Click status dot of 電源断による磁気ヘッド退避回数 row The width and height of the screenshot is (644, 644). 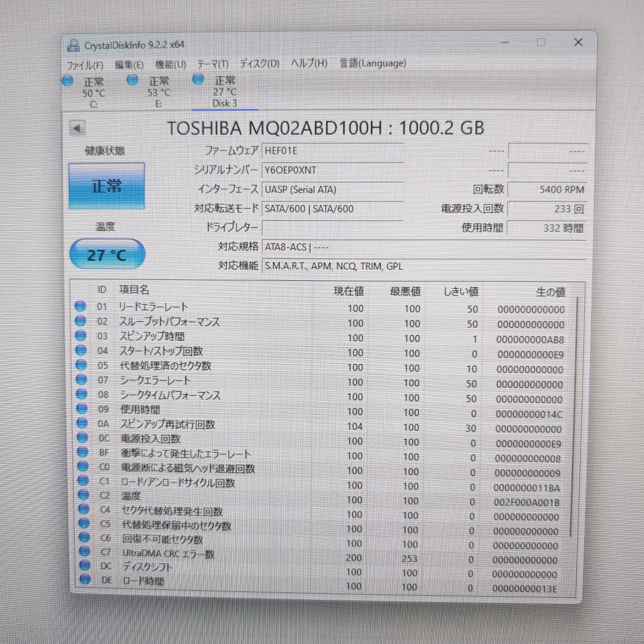click(83, 466)
